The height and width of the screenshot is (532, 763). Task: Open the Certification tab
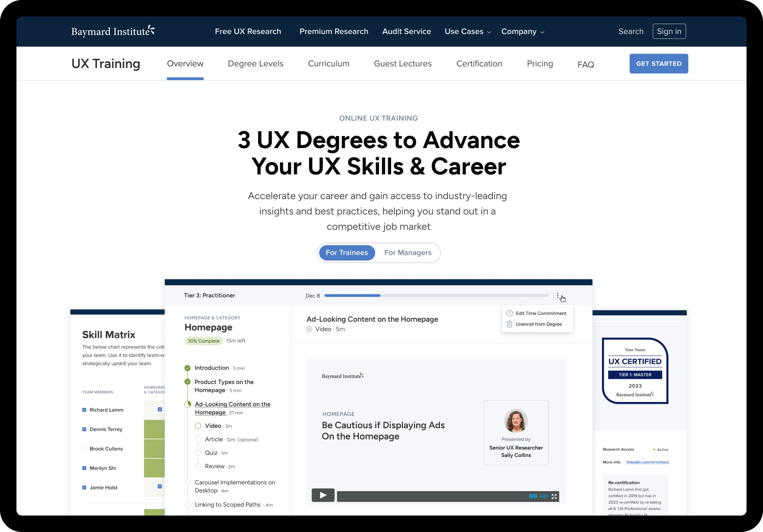(x=479, y=63)
